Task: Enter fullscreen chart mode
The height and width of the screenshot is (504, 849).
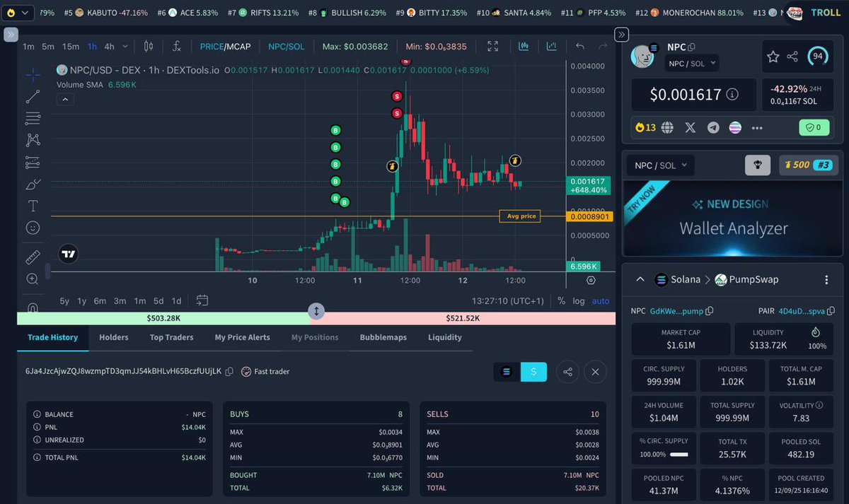Action: pyautogui.click(x=492, y=47)
